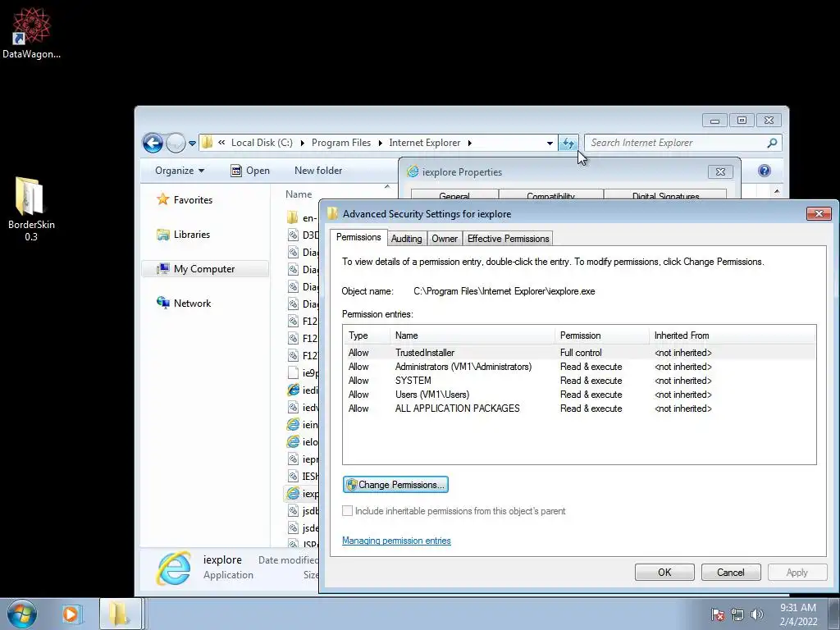This screenshot has width=840, height=630.
Task: Select the ielo application icon
Action: click(293, 441)
